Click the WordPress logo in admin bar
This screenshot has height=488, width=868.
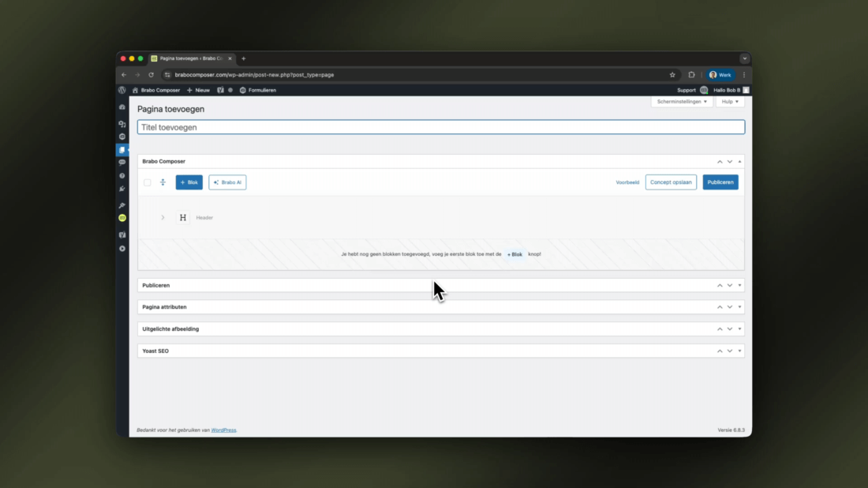pyautogui.click(x=122, y=90)
